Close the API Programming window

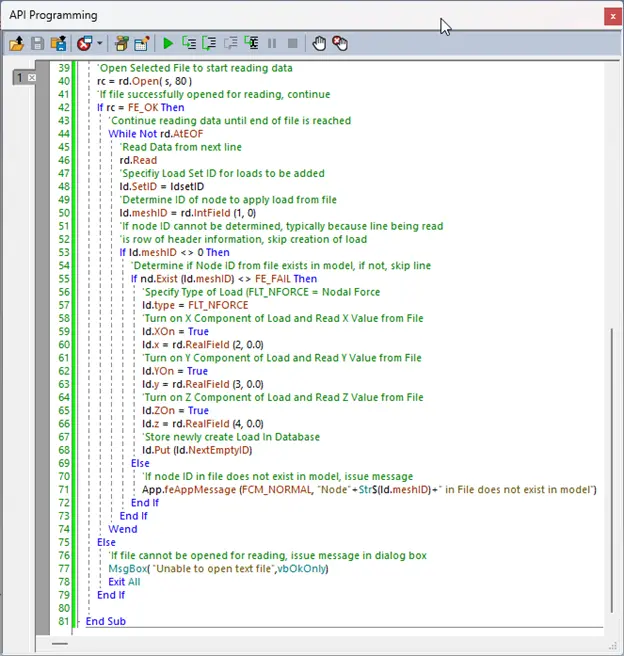613,17
